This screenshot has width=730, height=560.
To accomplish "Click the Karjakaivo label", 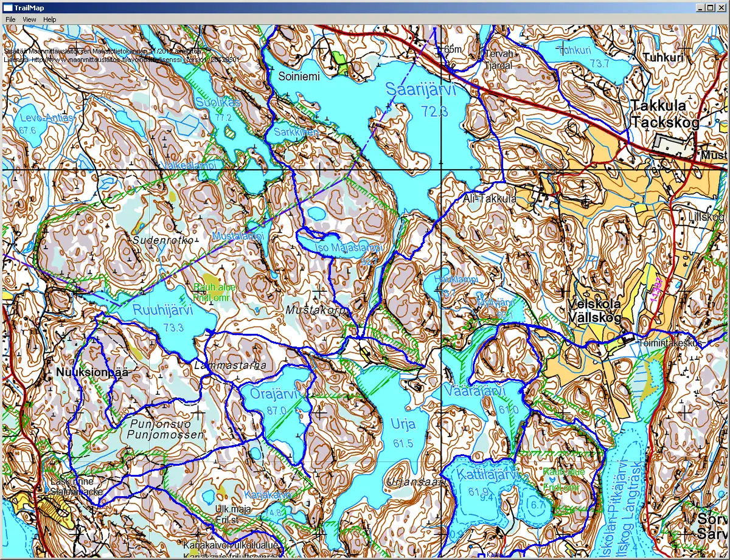I will (269, 494).
